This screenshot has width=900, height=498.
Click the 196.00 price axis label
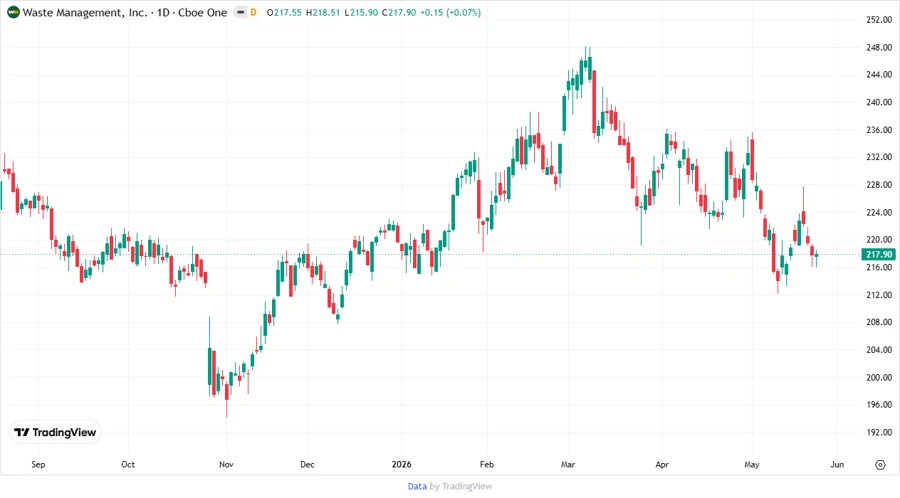[879, 404]
